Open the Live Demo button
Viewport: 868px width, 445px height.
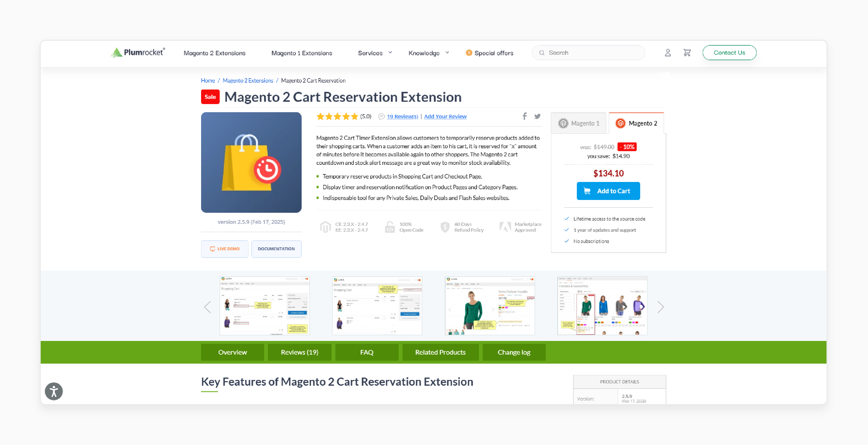(x=225, y=249)
